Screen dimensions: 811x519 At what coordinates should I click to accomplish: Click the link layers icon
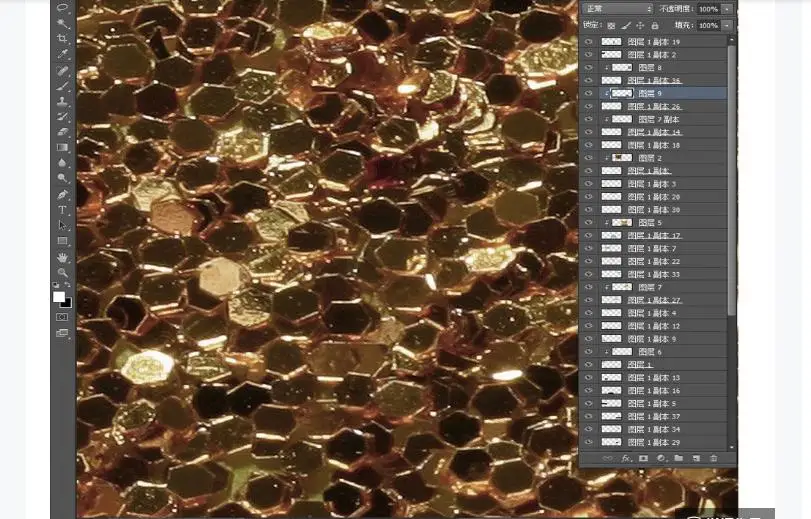(608, 458)
